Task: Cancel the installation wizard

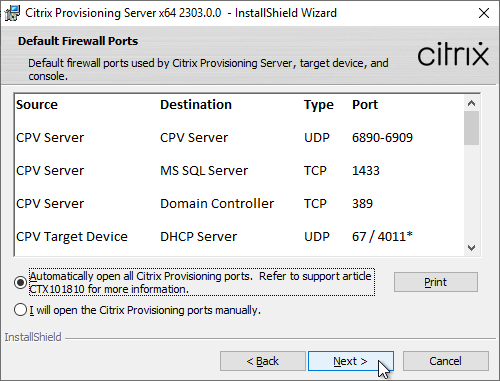Action: (446, 361)
